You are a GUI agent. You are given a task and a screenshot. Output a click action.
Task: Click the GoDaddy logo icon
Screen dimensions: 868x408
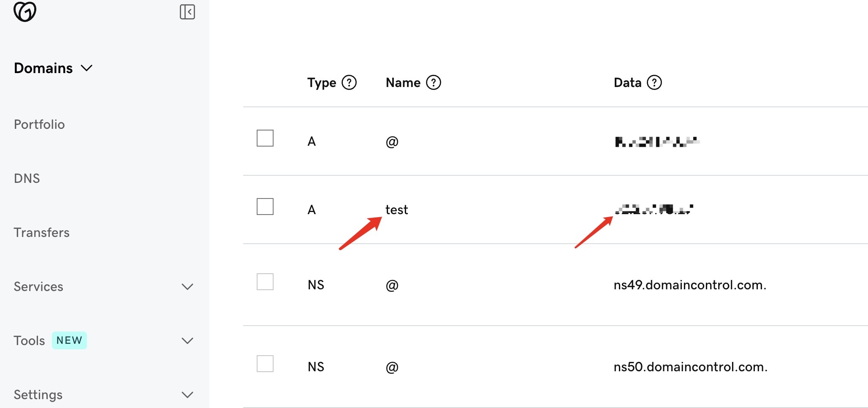click(x=25, y=11)
